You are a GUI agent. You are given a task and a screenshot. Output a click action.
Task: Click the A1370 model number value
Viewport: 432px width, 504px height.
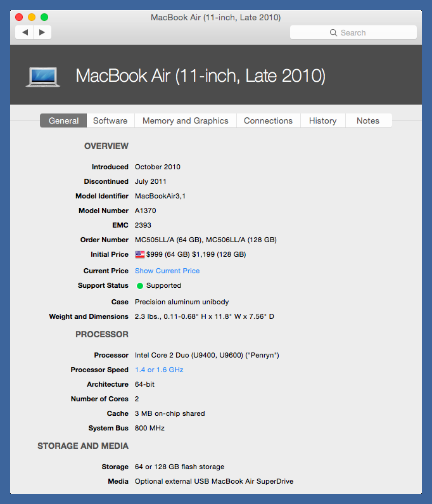pyautogui.click(x=146, y=210)
